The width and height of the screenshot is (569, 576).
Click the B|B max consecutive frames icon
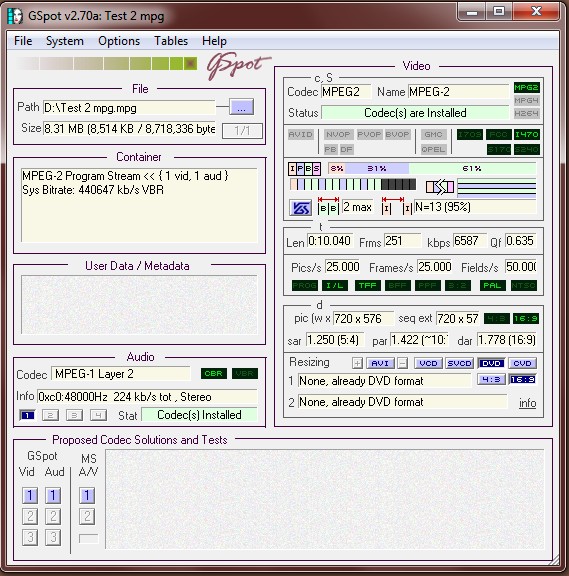pyautogui.click(x=328, y=206)
